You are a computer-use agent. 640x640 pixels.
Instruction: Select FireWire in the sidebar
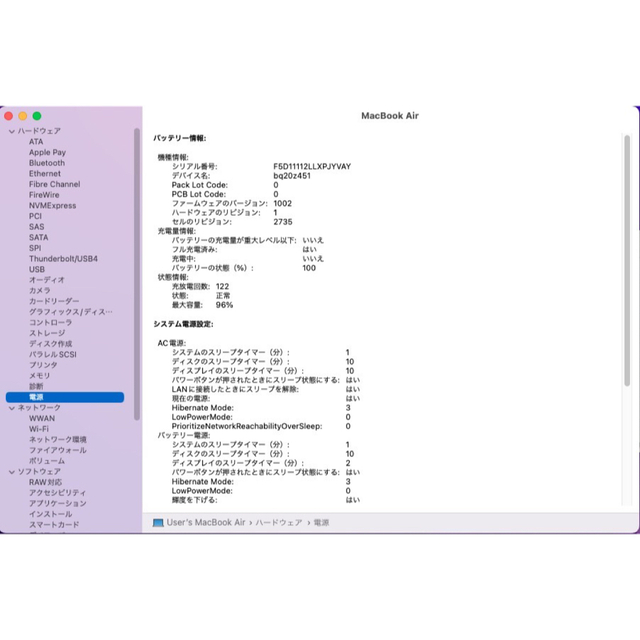44,195
